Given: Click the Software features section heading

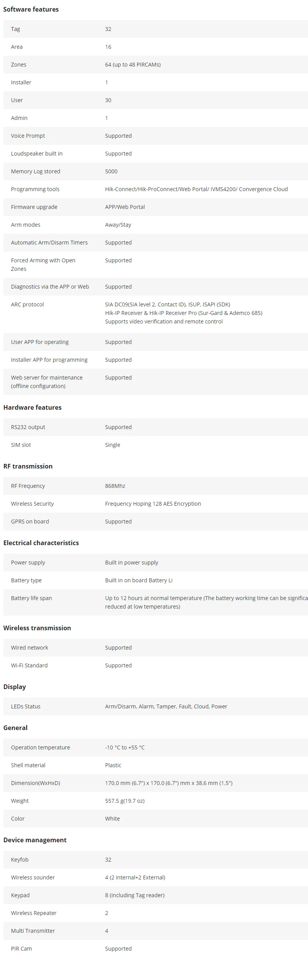Looking at the screenshot, I should click(31, 9).
